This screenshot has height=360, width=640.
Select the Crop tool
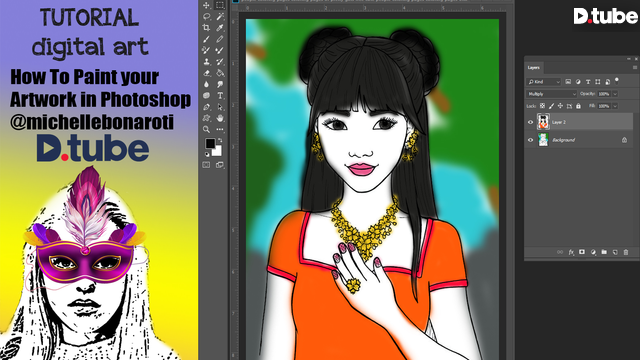(207, 28)
